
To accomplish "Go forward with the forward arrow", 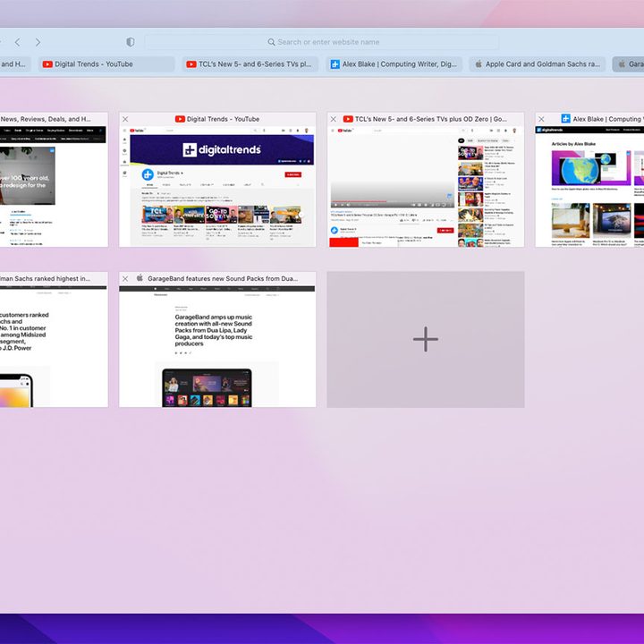I will point(38,42).
